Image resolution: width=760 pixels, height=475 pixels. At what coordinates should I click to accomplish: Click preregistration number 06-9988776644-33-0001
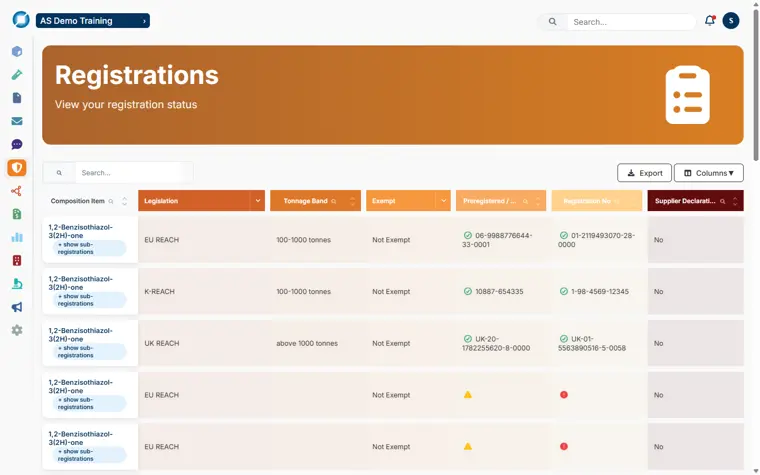[497, 240]
